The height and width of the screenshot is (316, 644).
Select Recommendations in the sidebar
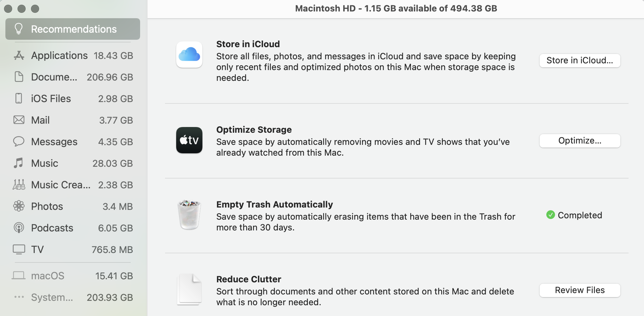(x=73, y=29)
